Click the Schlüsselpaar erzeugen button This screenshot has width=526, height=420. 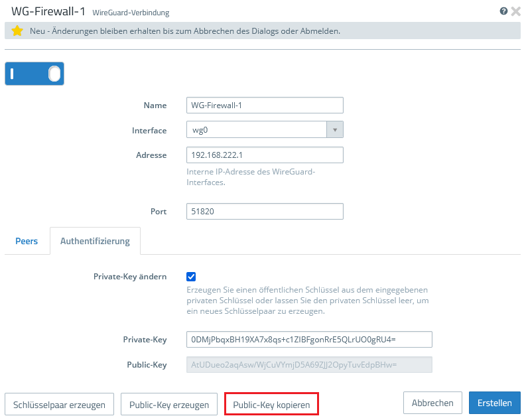pos(60,403)
